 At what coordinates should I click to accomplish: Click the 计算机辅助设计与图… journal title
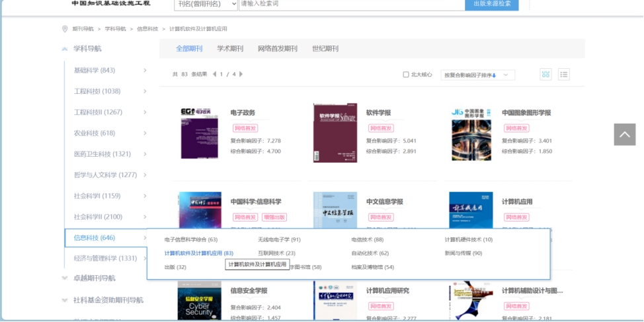pyautogui.click(x=532, y=291)
